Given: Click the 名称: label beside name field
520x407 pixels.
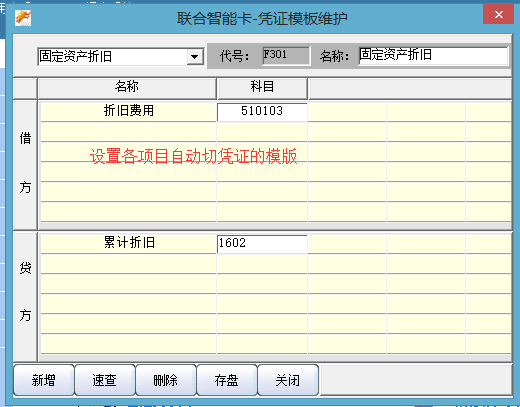Looking at the screenshot, I should (x=334, y=56).
